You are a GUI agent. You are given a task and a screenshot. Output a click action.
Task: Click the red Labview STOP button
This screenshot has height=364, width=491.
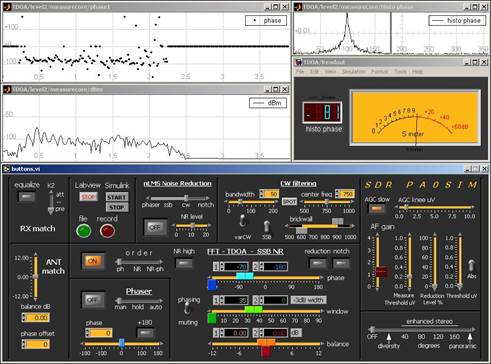[88, 197]
